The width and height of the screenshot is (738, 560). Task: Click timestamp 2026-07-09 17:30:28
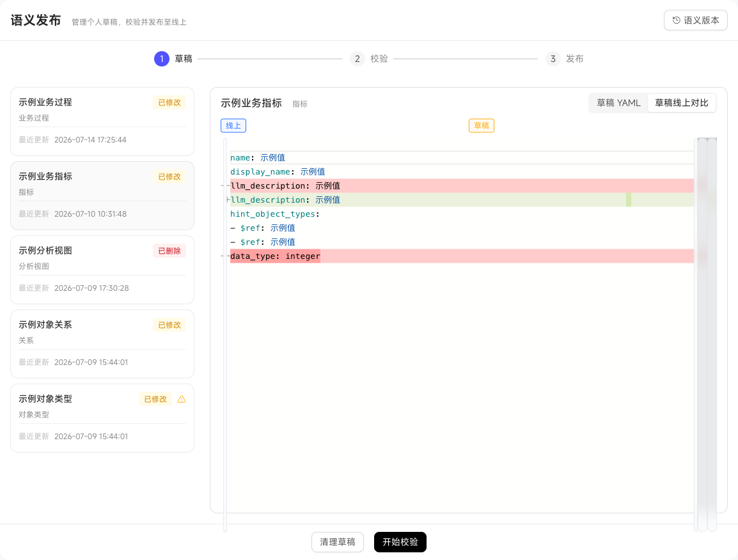(91, 288)
